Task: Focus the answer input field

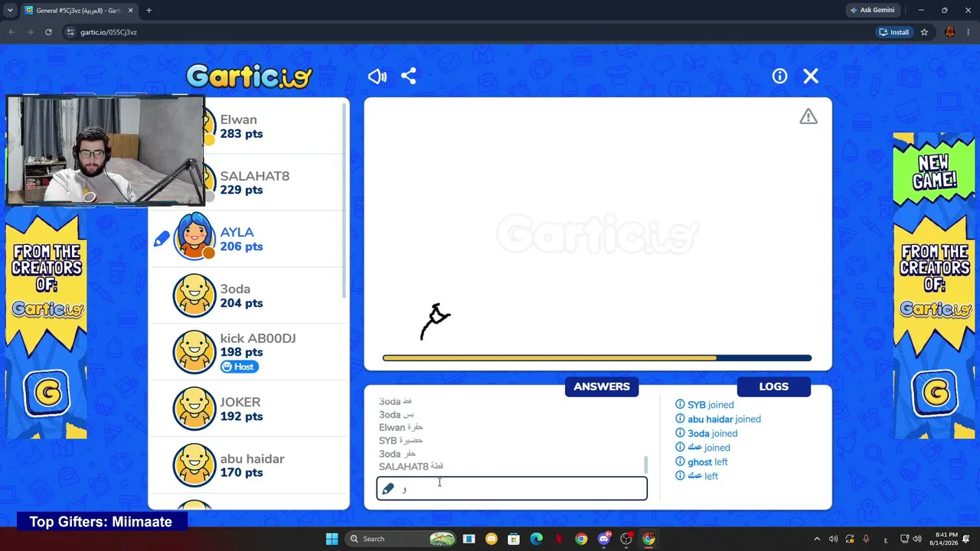Action: point(511,488)
